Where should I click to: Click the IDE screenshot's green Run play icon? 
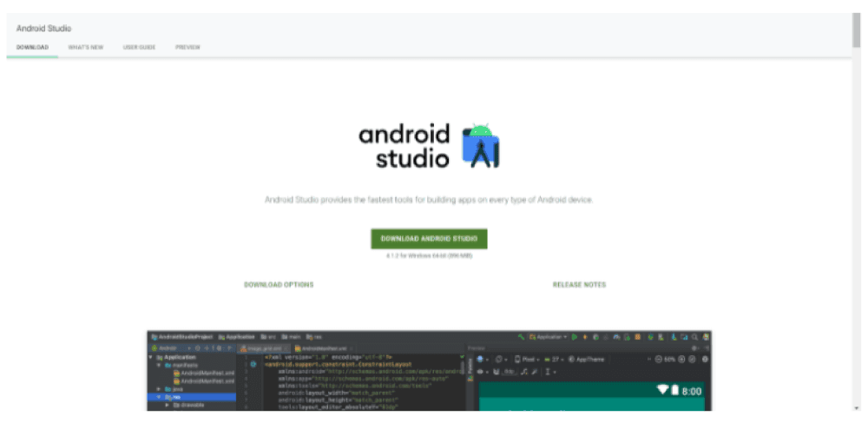pos(574,337)
